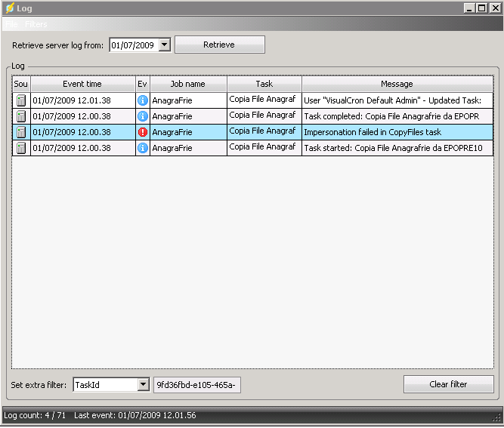Screen dimensions: 504x428
Task: Click the Message column header
Action: 397,84
